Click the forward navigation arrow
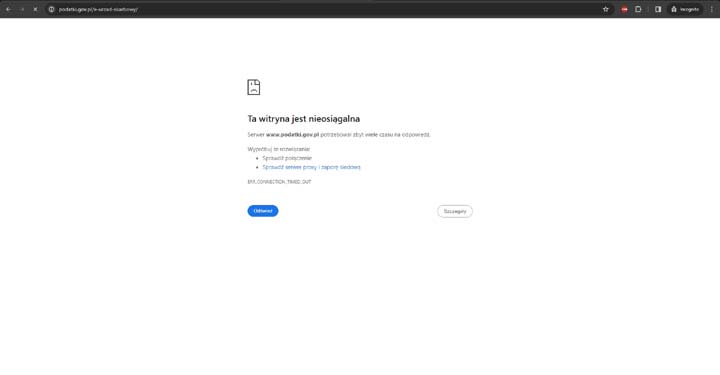The height and width of the screenshot is (375, 720). click(x=22, y=9)
